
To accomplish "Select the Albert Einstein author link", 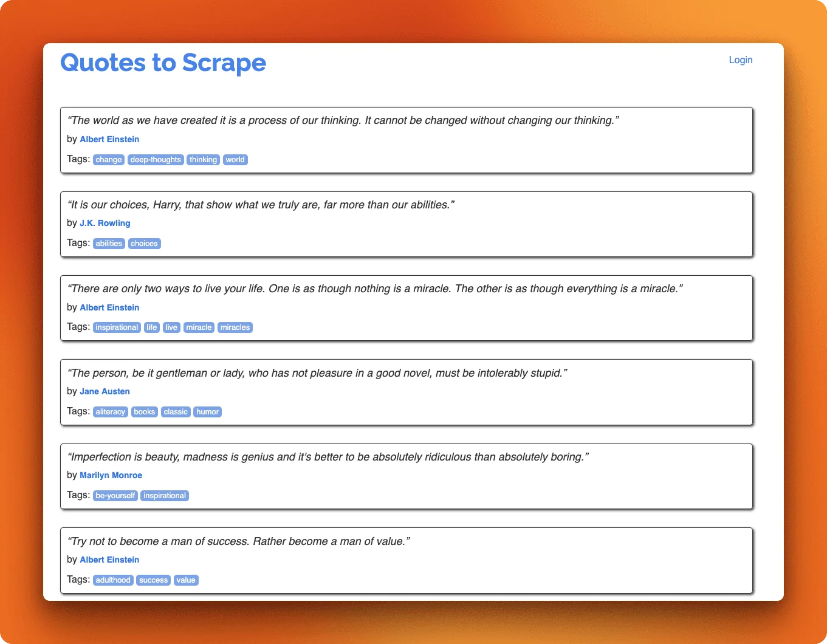I will (x=109, y=139).
